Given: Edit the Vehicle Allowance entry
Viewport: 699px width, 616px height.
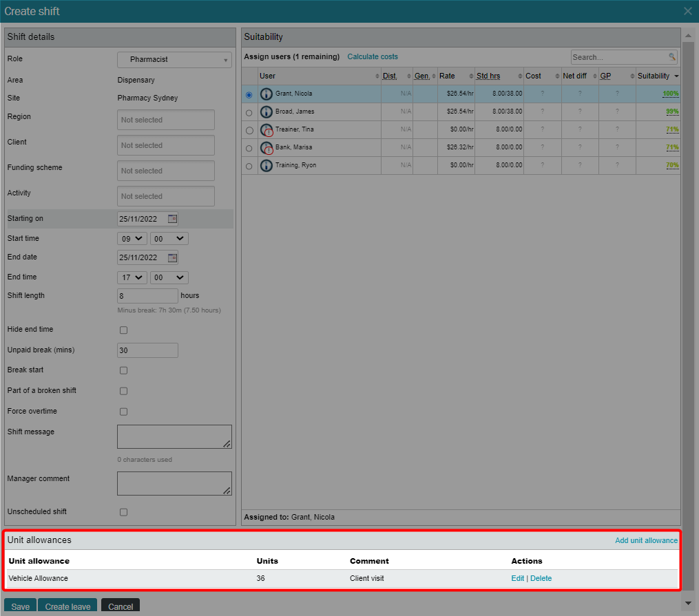Looking at the screenshot, I should coord(517,578).
